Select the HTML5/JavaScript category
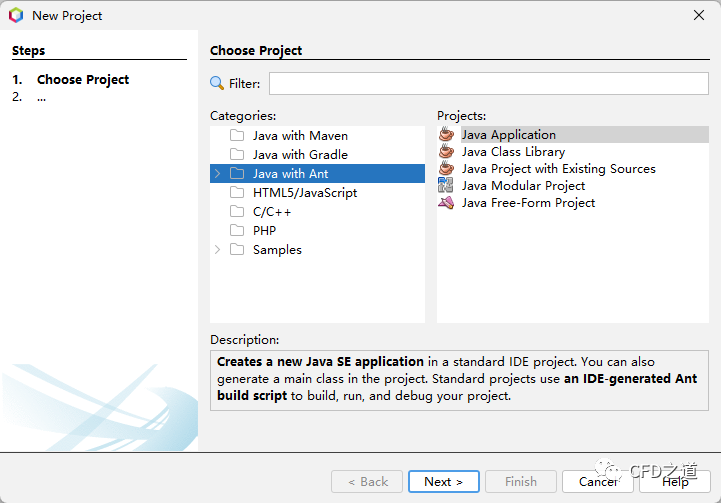 point(304,193)
